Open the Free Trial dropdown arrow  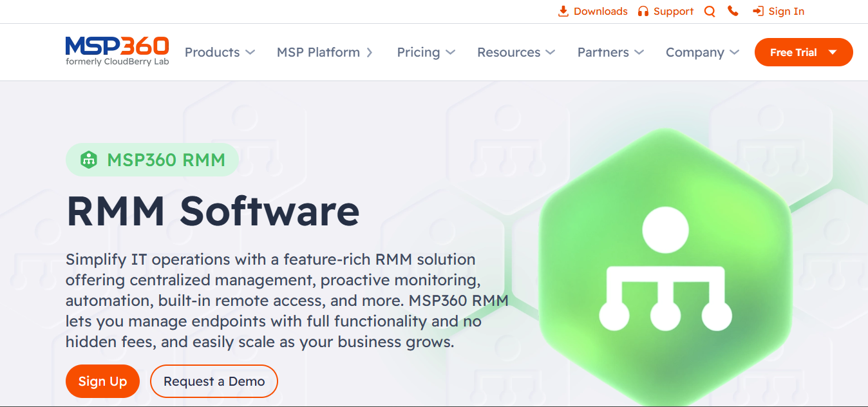[x=834, y=52]
